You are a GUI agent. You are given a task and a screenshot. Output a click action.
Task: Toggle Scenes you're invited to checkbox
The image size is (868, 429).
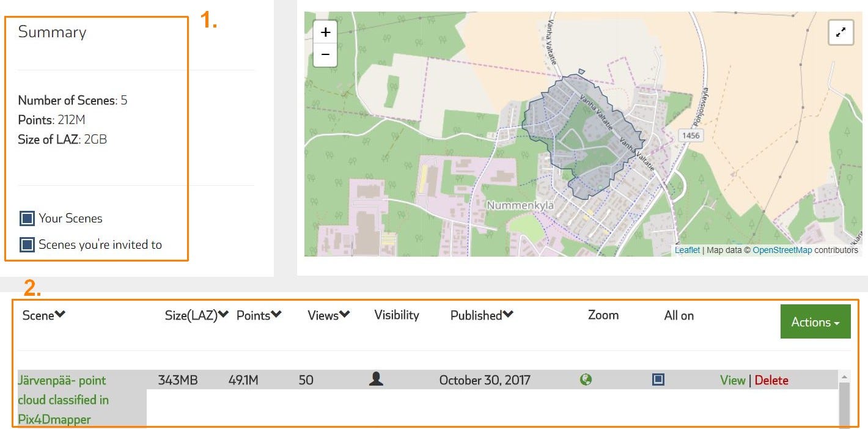pos(27,244)
